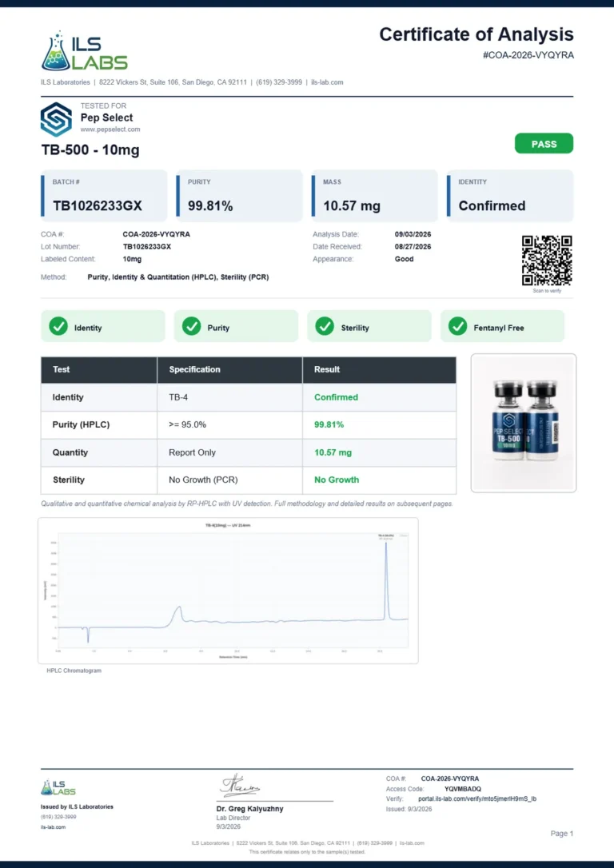Click the Issued by ILS Laboratories text
Viewport: 614px width, 868px height.
[77, 806]
